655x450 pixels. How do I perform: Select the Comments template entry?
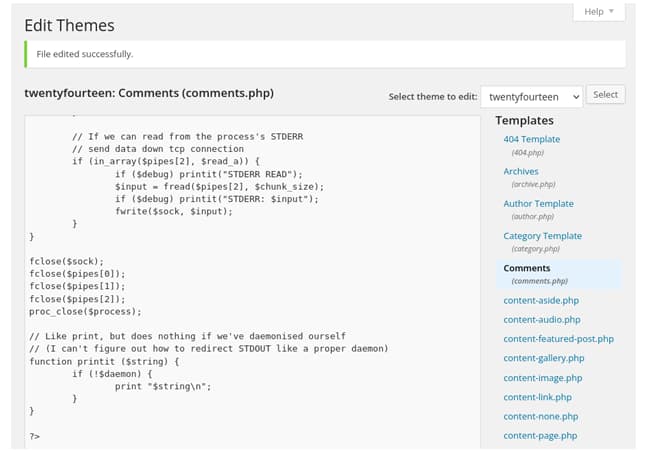click(x=527, y=268)
